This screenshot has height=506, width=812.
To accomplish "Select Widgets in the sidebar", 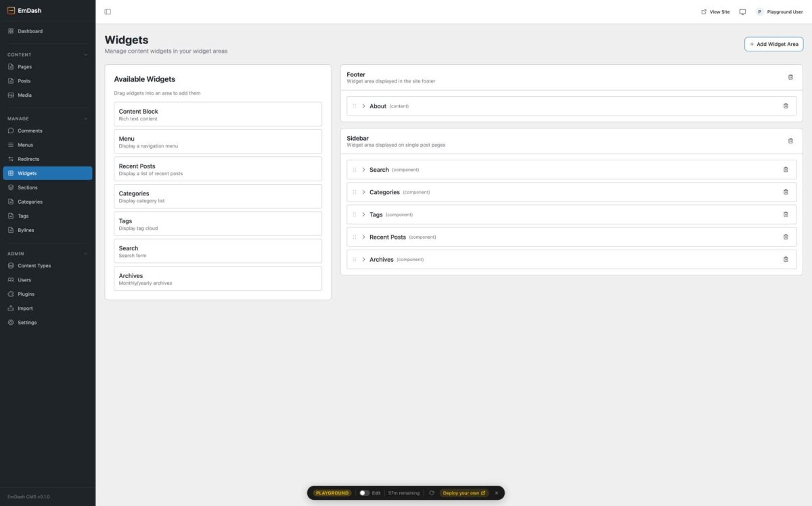I will pos(47,173).
